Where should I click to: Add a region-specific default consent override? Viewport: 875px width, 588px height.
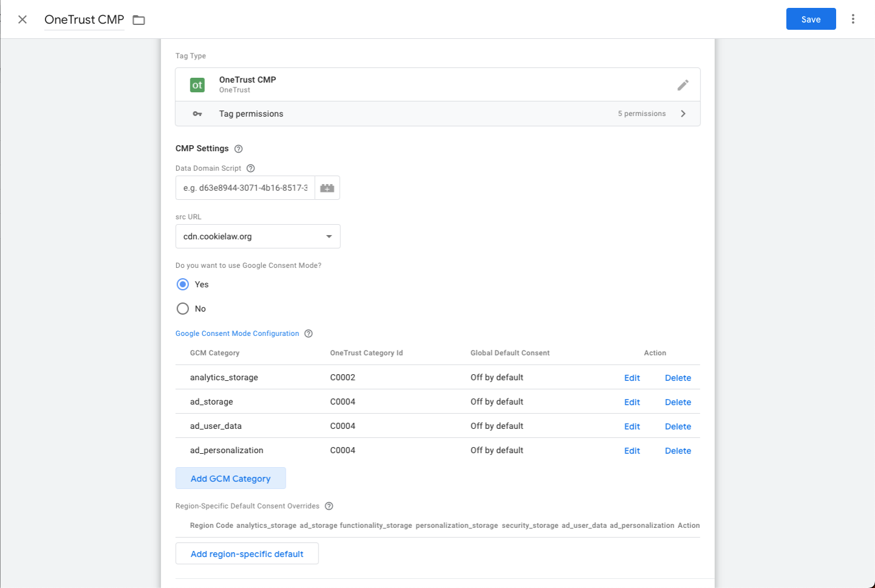point(247,553)
